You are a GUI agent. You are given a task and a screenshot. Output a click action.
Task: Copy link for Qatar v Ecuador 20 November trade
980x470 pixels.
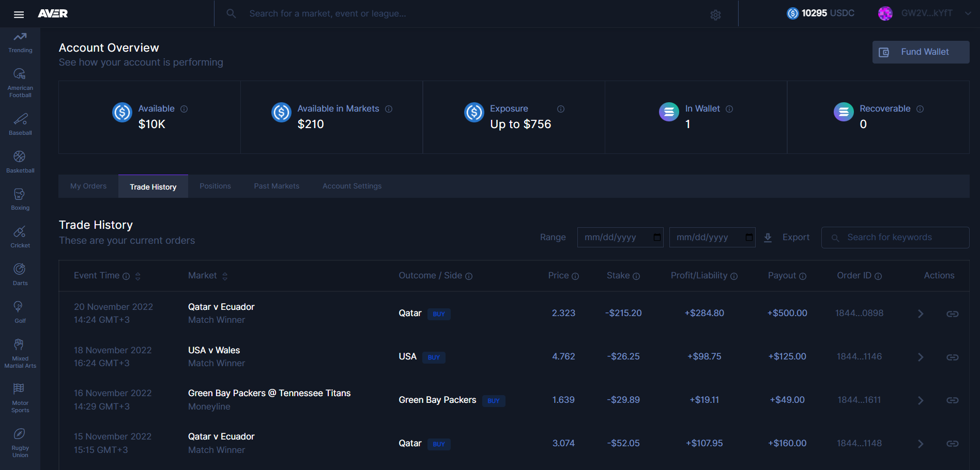click(952, 314)
